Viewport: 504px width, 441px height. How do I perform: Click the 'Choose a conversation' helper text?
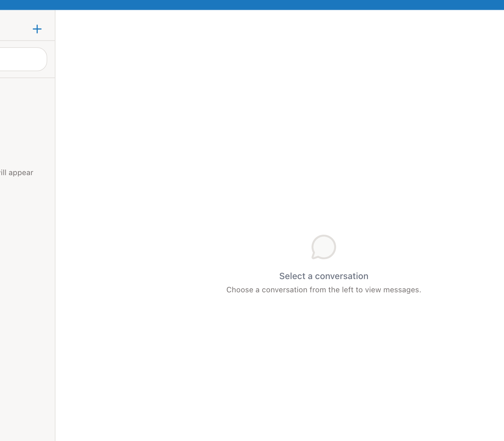pos(324,290)
